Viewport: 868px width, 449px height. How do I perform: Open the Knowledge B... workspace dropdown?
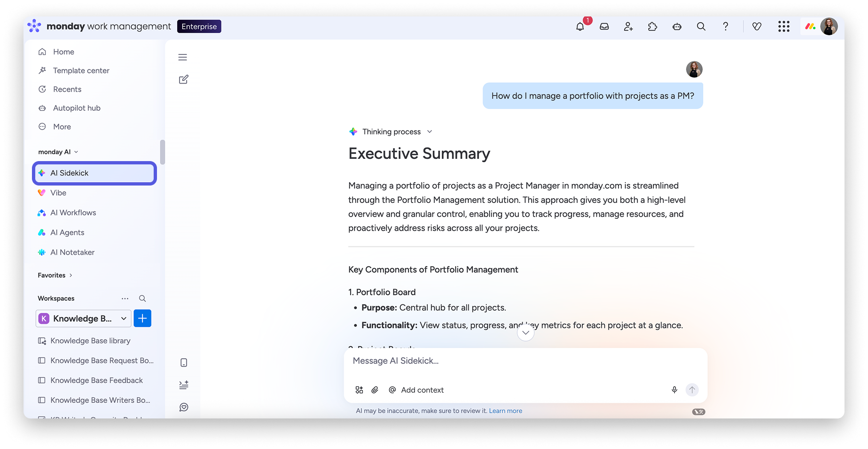(x=83, y=318)
